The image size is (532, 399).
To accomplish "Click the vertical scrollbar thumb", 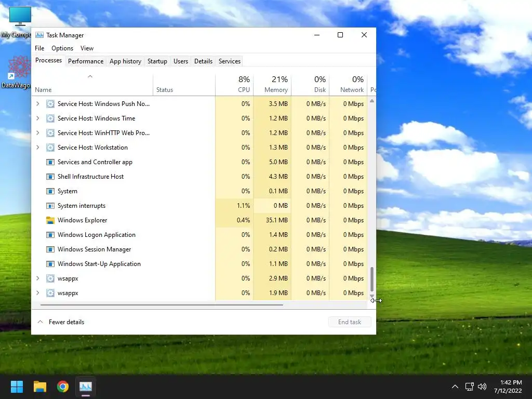I will click(x=372, y=279).
